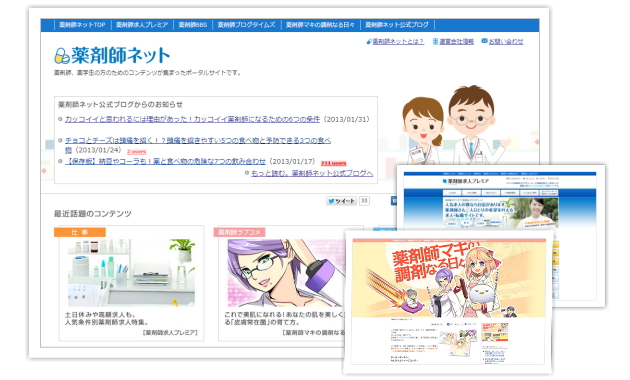Open 薬剤師求人プレミア tab in navigation bar
The width and height of the screenshot is (630, 380).
tap(142, 25)
